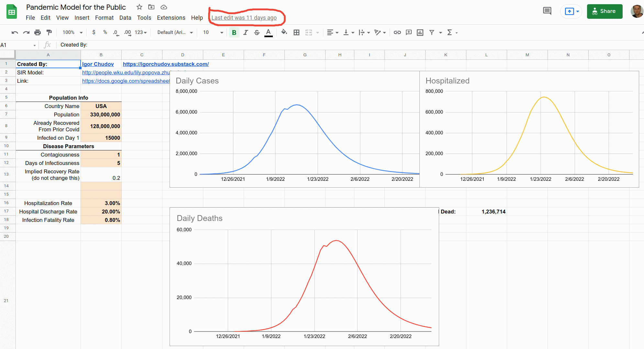Toggle Bold formatting
Screen dimensions: 644x349
234,32
